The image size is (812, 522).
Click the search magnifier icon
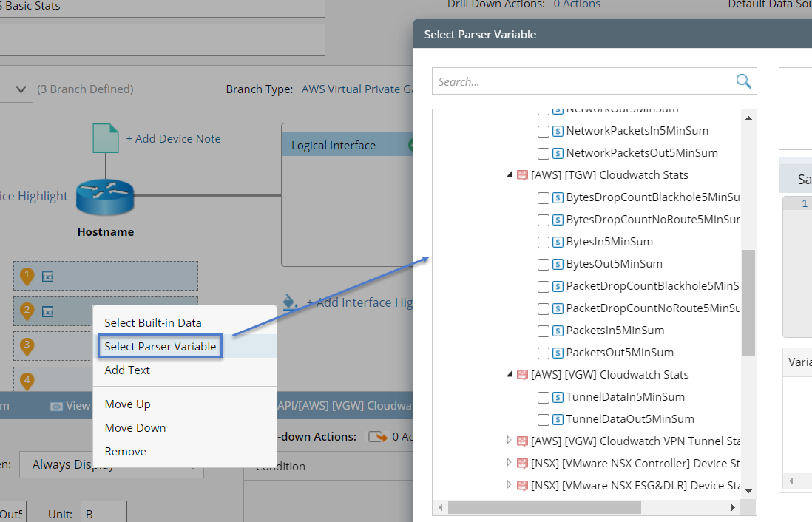[x=744, y=81]
